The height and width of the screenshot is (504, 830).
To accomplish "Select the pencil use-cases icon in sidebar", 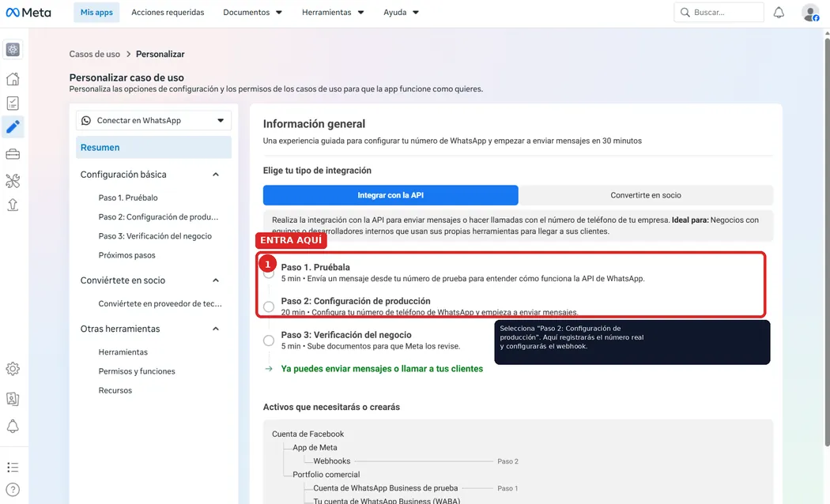I will (13, 127).
